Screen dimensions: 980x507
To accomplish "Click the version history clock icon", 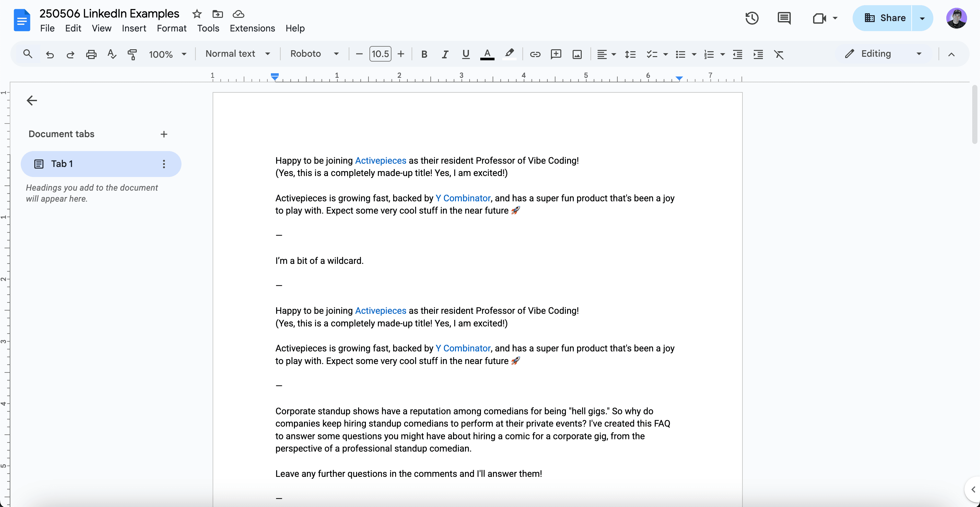I will (x=751, y=18).
